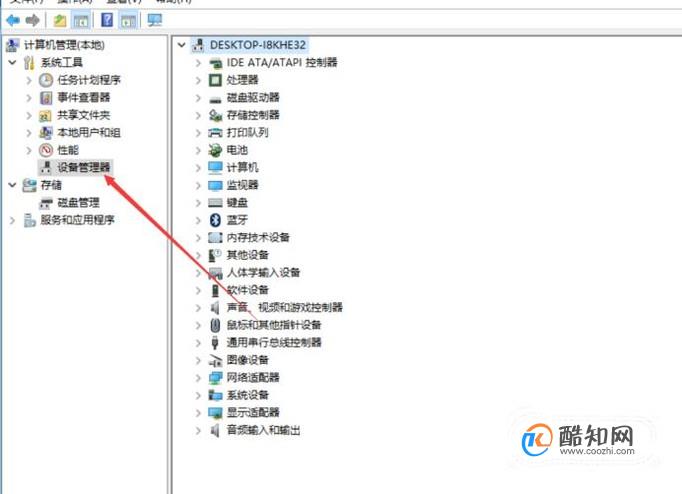Expand the 其他设备 category
The width and height of the screenshot is (682, 494).
click(x=198, y=255)
